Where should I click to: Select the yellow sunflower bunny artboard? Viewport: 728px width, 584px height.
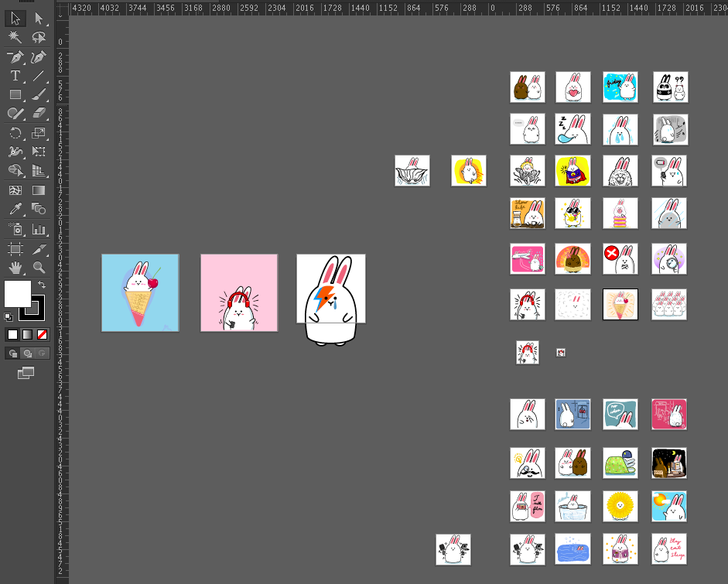pos(620,507)
